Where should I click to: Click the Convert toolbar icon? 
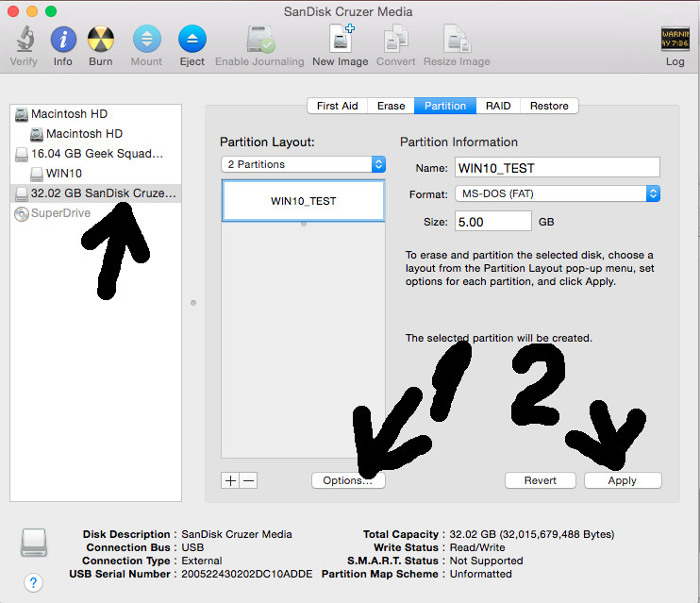tap(396, 39)
